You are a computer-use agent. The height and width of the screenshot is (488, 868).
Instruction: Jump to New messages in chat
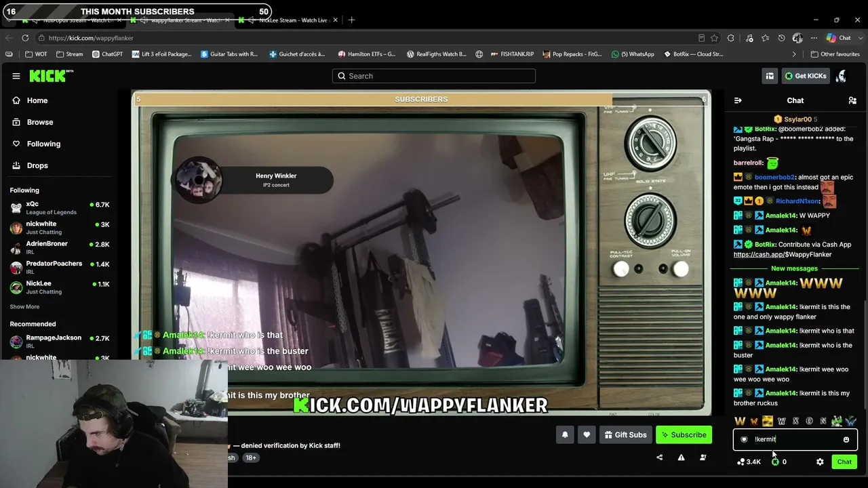pyautogui.click(x=794, y=268)
